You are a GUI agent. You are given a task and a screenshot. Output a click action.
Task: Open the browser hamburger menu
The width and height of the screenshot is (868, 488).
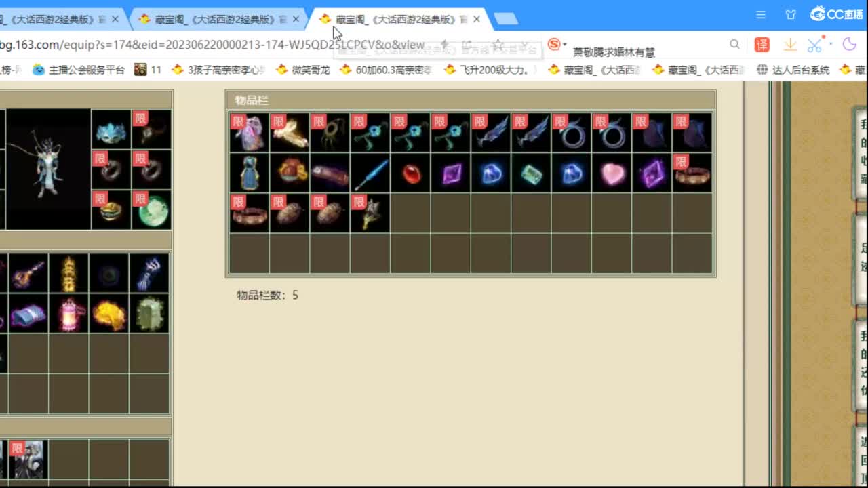(x=761, y=14)
